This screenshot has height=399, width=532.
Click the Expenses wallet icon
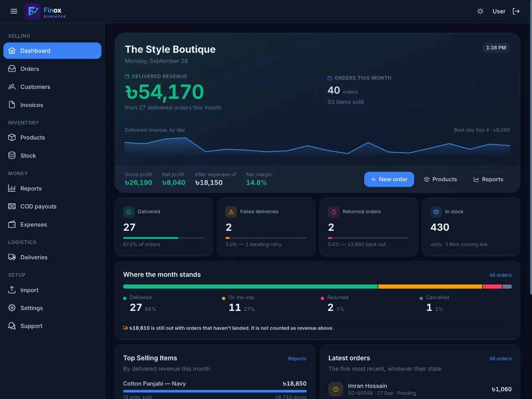click(12, 224)
